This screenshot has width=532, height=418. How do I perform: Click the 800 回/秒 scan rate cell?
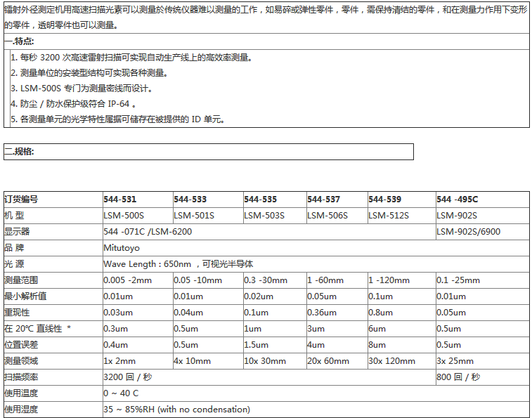click(x=458, y=377)
